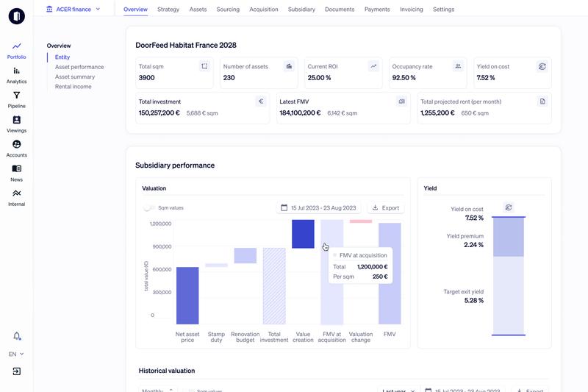Open the News section
Image resolution: width=588 pixels, height=392 pixels.
(16, 174)
